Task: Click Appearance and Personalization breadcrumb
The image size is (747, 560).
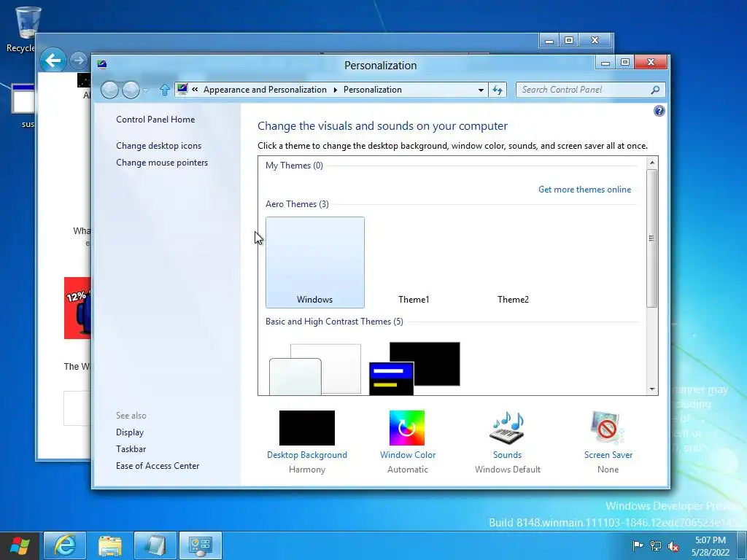Action: [x=265, y=90]
